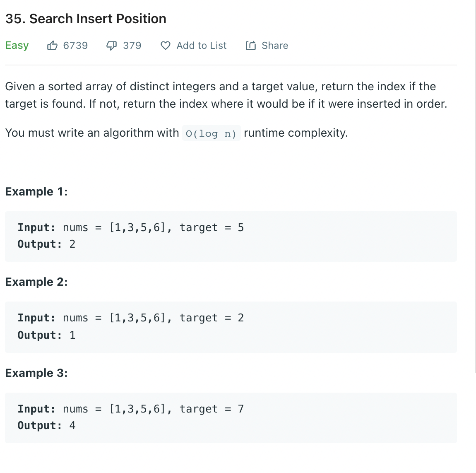
Task: Click the share arrow icon
Action: click(251, 46)
